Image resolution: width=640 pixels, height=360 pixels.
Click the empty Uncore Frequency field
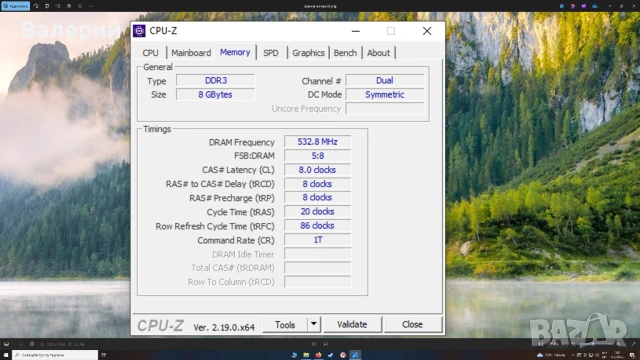[385, 109]
